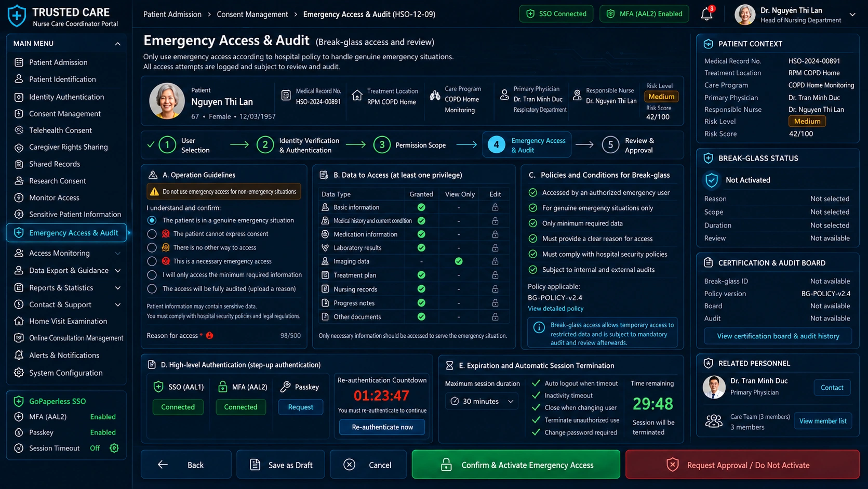Go to Consent Management breadcrumb
Image resolution: width=868 pixels, height=489 pixels.
[x=252, y=14]
